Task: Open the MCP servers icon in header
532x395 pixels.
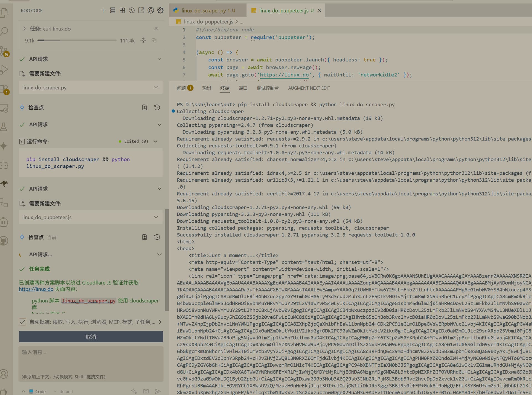Action: (x=112, y=11)
